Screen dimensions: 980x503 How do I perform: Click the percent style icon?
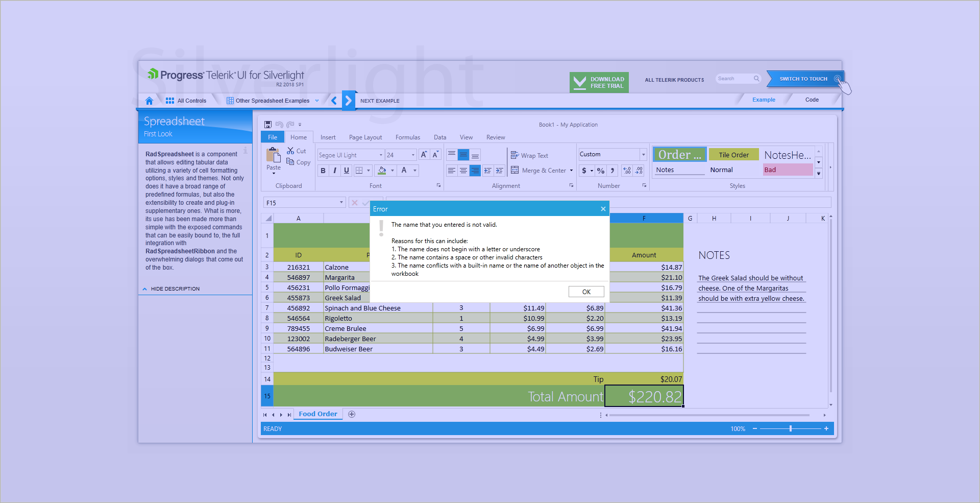pos(601,171)
